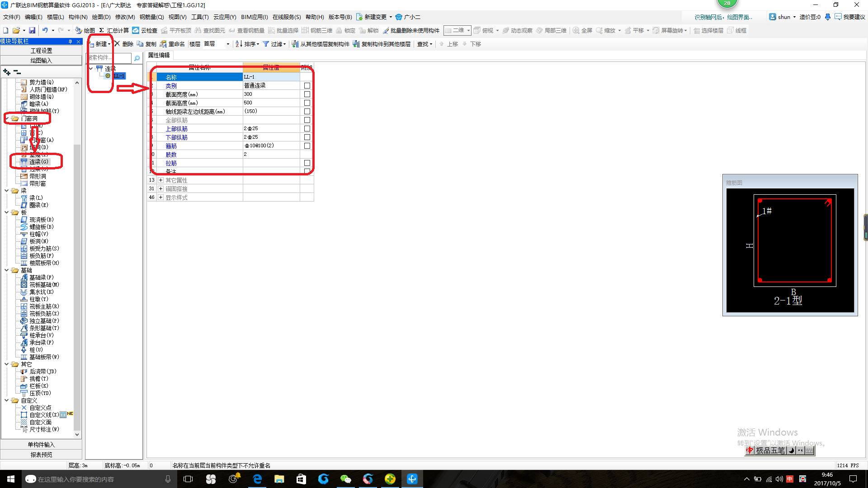Open the 构件(N) menu
This screenshot has width=868, height=488.
click(x=78, y=17)
